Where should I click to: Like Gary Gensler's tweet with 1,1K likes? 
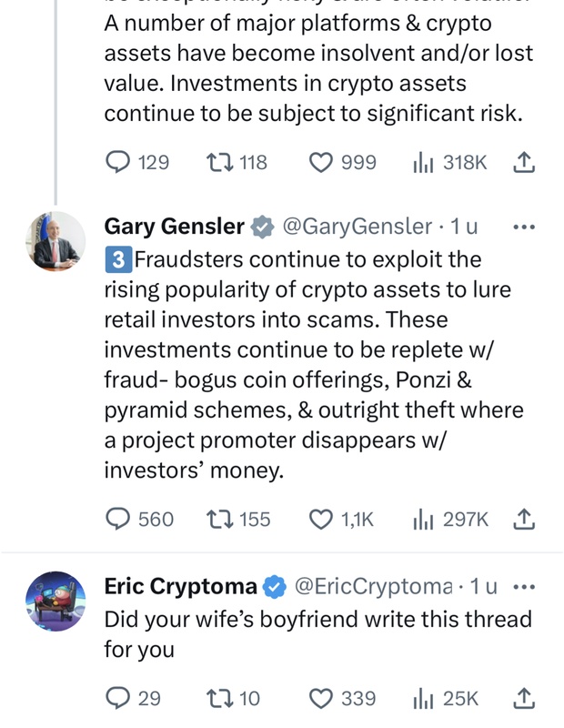click(x=321, y=519)
